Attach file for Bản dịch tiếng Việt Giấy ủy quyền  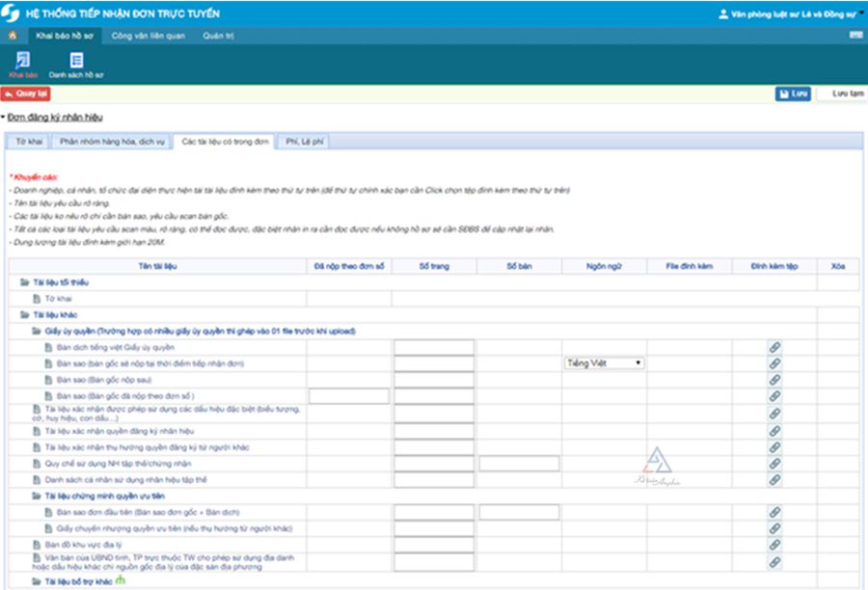(x=774, y=347)
